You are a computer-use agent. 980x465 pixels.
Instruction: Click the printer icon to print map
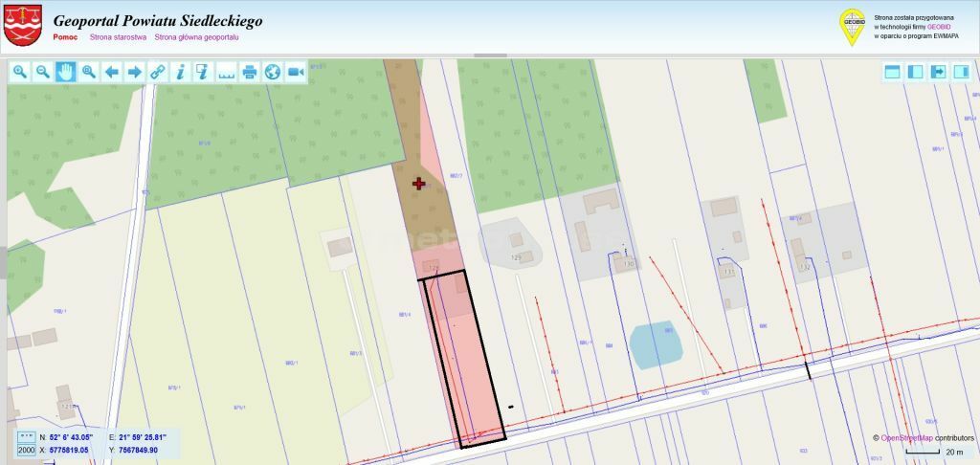pos(250,72)
